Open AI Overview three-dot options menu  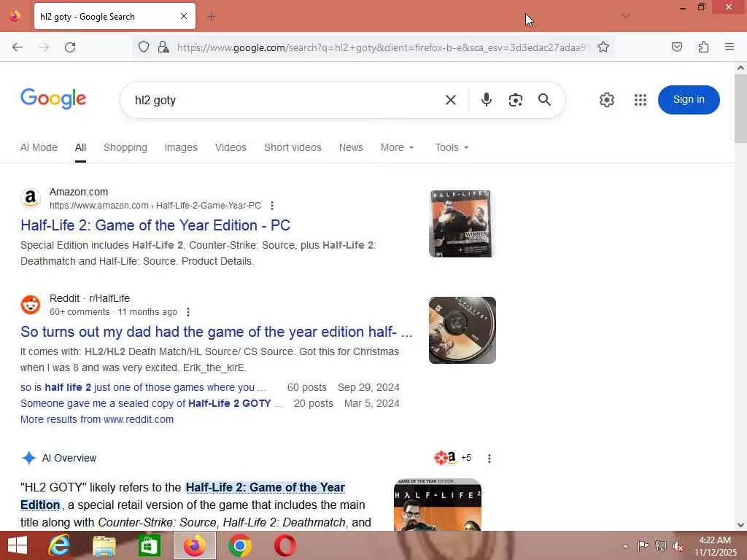[x=489, y=459]
